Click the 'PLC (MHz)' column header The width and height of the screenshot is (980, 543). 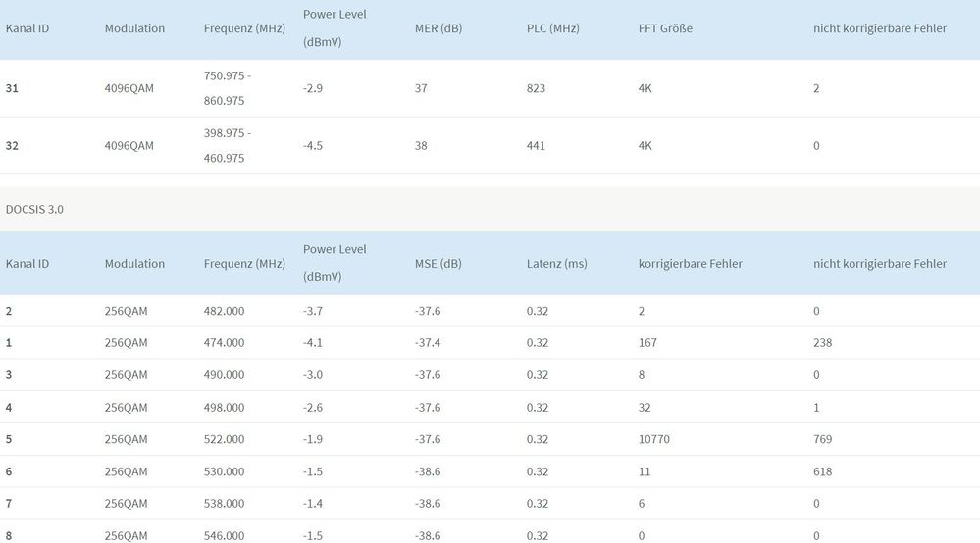pos(552,28)
